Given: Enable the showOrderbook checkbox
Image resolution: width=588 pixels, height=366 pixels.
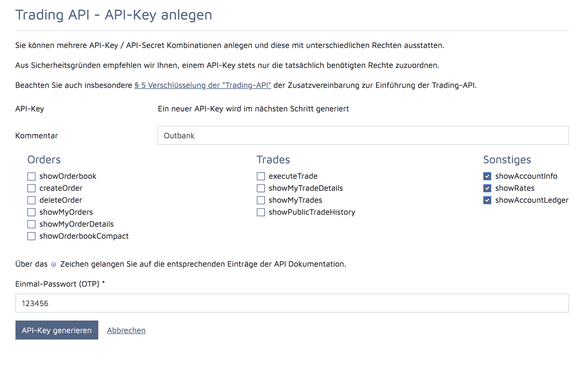Looking at the screenshot, I should pyautogui.click(x=32, y=177).
